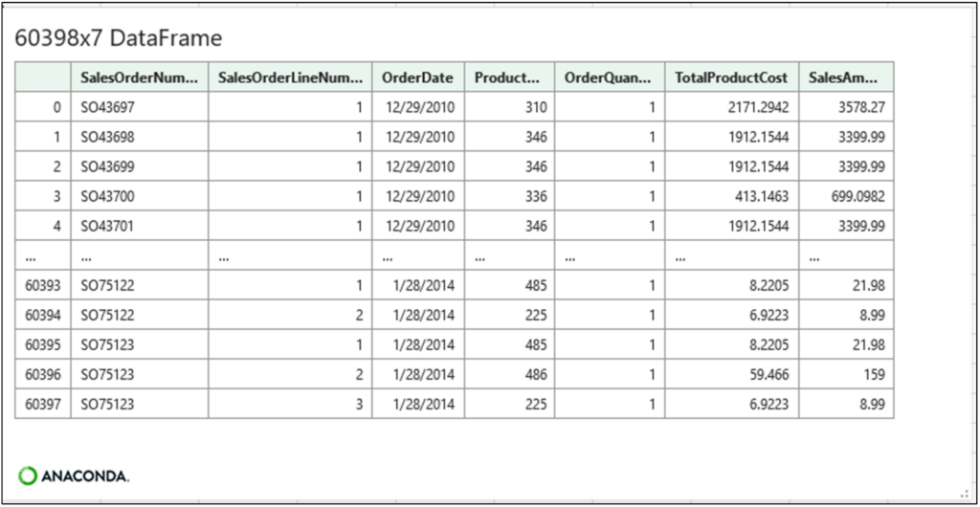Click the truncated Product... column header
The height and width of the screenshot is (507, 980).
pos(509,77)
